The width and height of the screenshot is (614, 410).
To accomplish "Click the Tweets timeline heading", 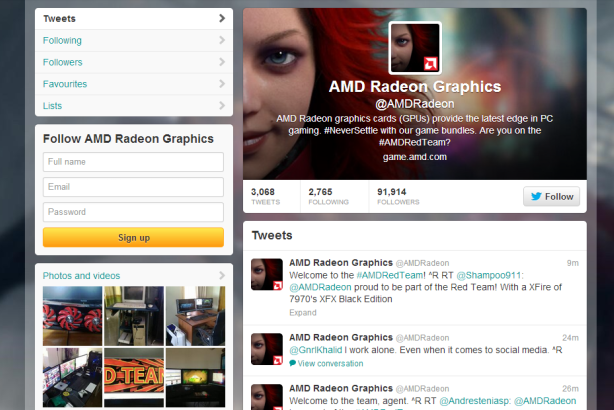I will [x=272, y=235].
